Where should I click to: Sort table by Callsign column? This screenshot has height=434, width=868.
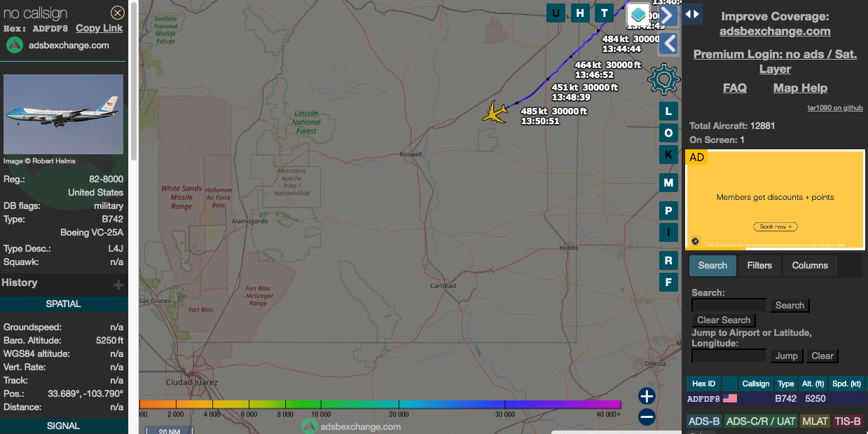(x=756, y=384)
